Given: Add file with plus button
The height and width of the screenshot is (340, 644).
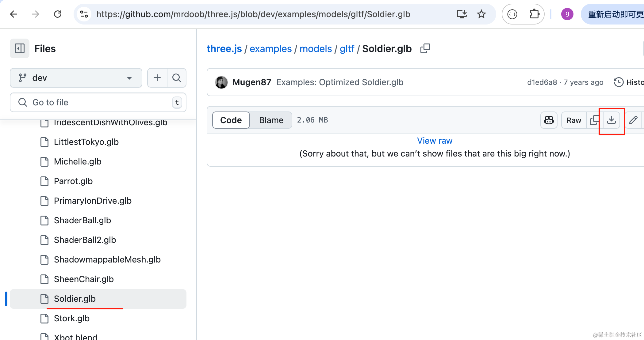Looking at the screenshot, I should 157,78.
